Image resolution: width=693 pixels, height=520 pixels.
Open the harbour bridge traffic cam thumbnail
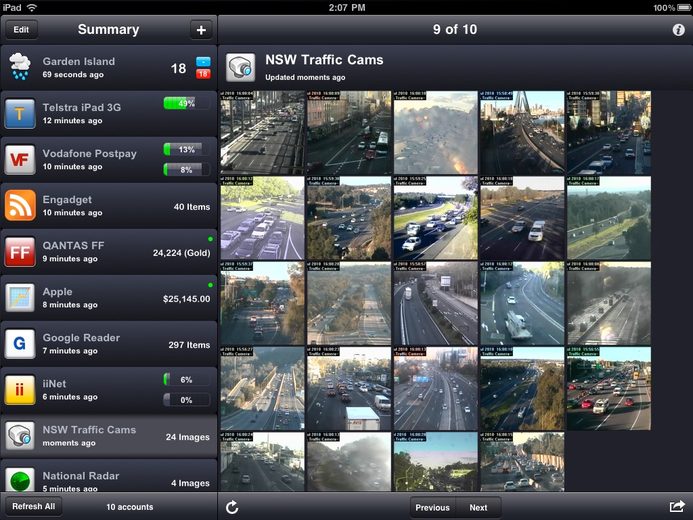coord(522,133)
